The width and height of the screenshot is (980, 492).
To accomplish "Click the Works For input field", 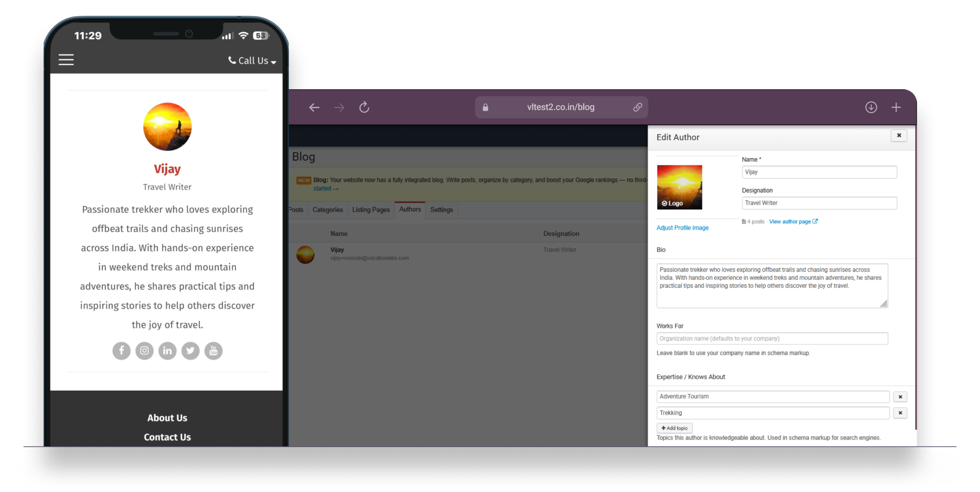I will point(772,339).
